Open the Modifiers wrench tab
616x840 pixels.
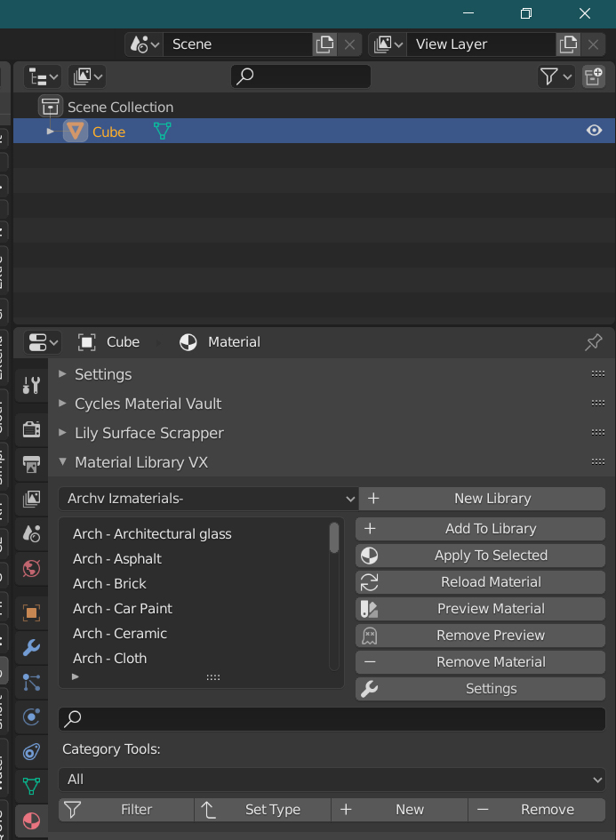(x=32, y=647)
